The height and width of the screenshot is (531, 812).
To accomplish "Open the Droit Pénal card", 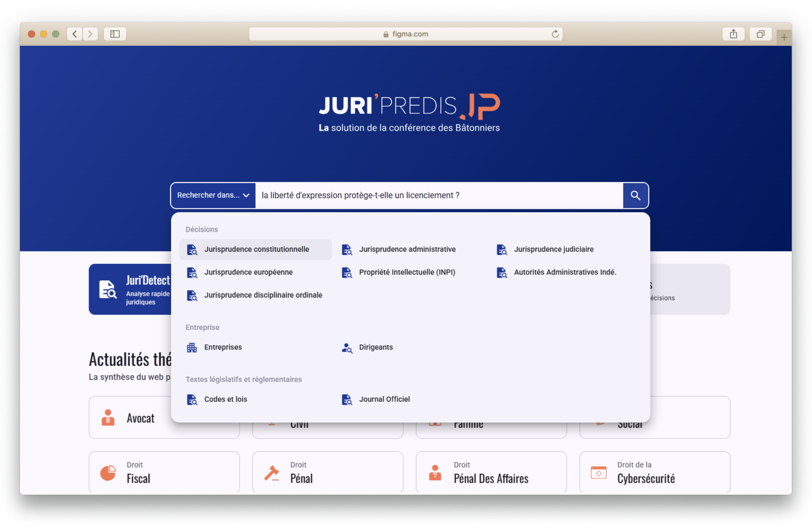I will tap(328, 472).
